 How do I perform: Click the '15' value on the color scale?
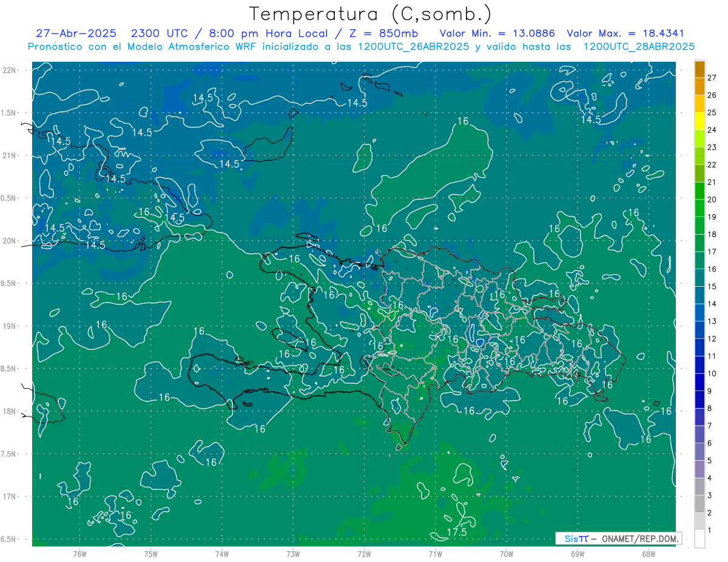point(712,286)
